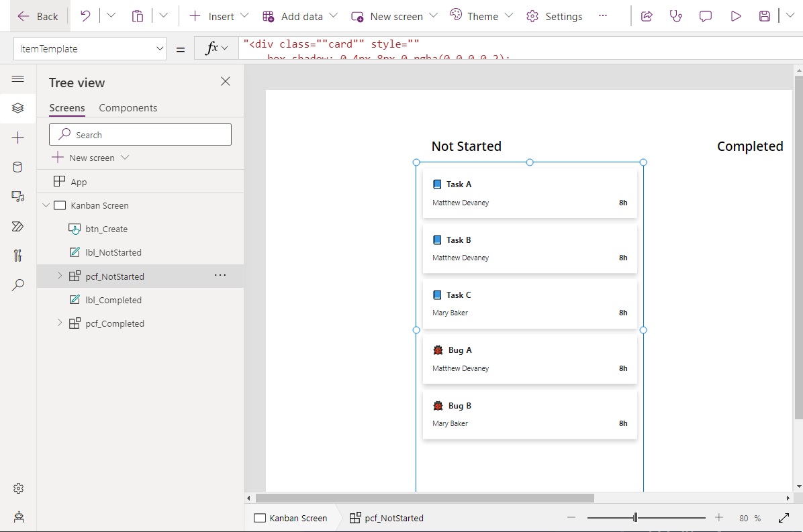Click the Fit to window icon
Image resolution: width=803 pixels, height=532 pixels.
[784, 518]
